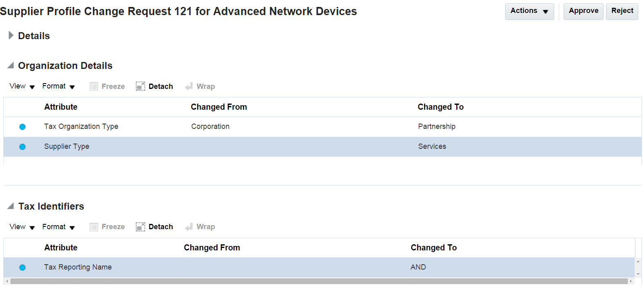
Task: Click blue dot beside Tax Organization Type
Action: [x=22, y=127]
